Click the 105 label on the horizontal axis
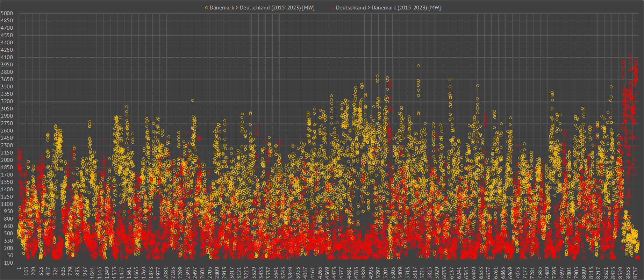 [26, 272]
